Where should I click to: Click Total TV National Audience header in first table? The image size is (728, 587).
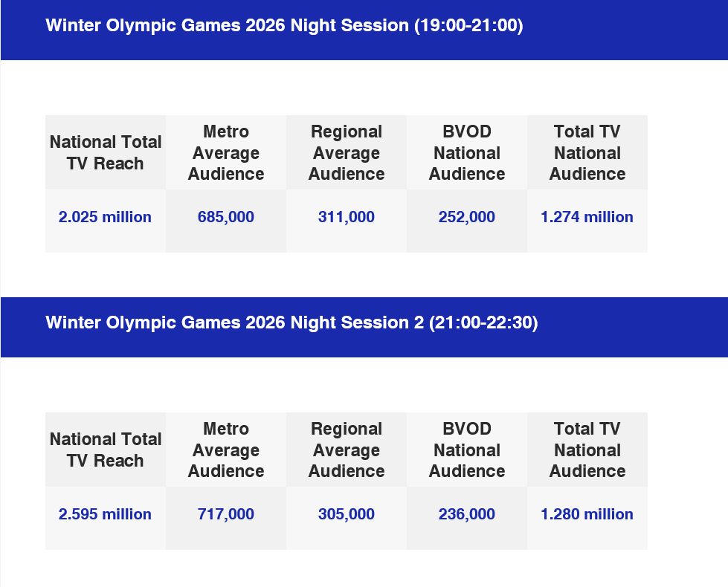tap(587, 153)
